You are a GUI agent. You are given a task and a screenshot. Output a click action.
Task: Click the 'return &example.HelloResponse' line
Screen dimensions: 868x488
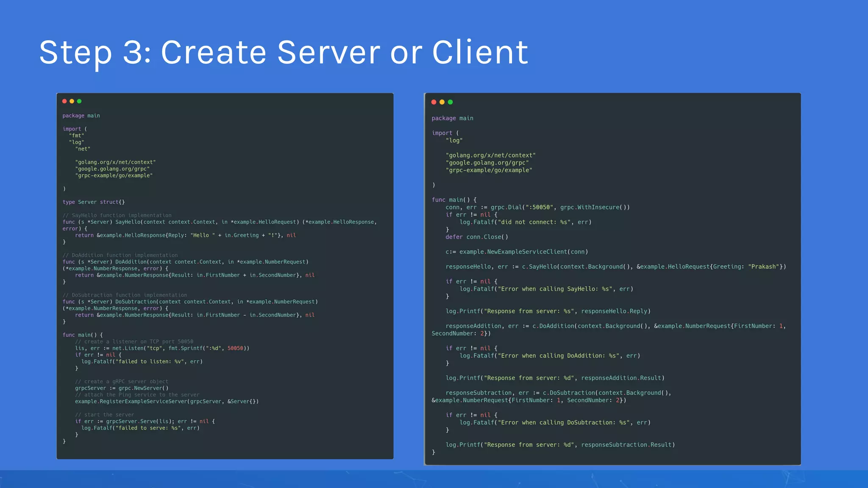185,235
